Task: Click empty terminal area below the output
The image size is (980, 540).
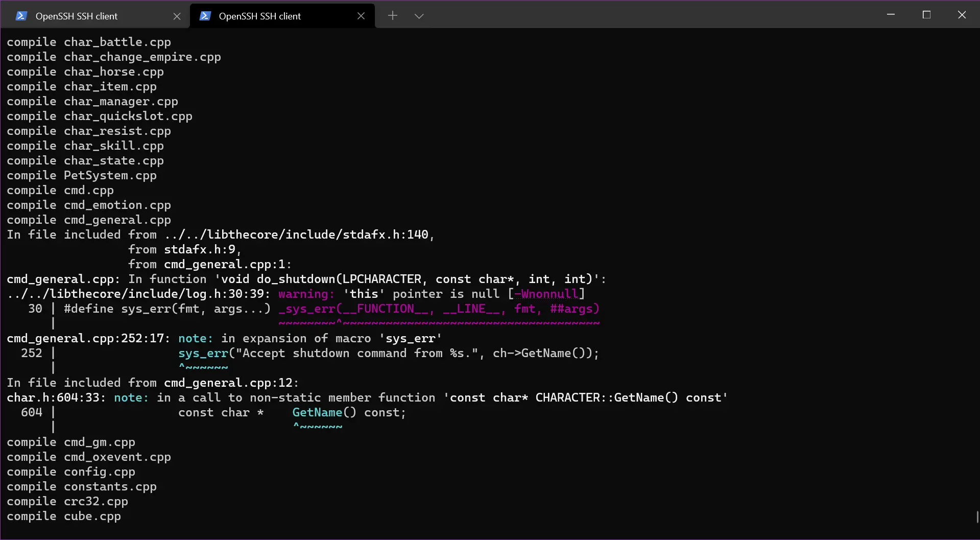Action: [460, 531]
